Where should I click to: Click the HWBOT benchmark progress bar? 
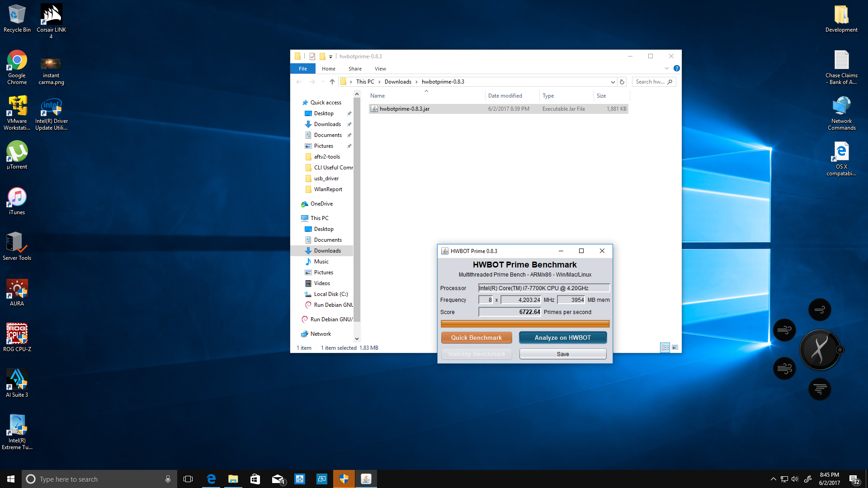point(525,324)
